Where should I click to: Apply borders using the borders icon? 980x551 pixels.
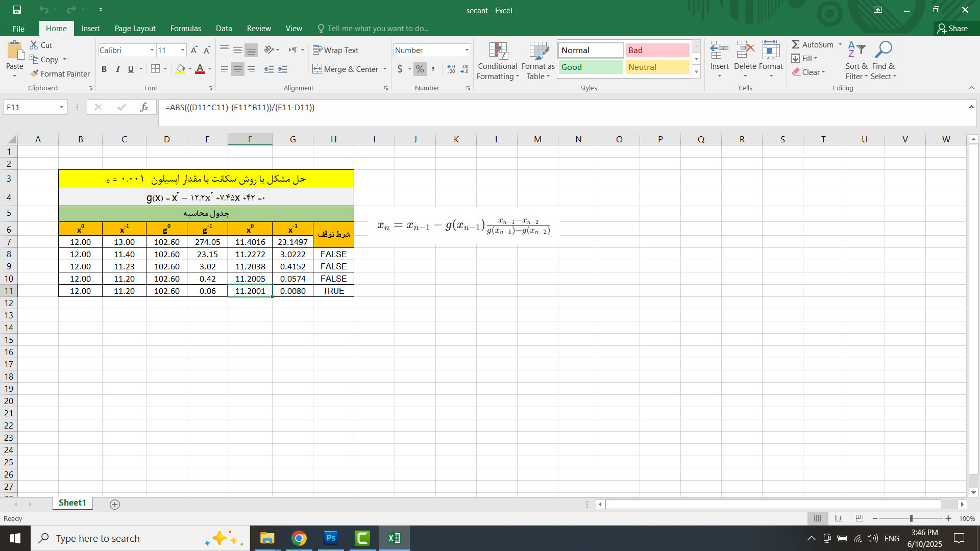click(x=156, y=69)
